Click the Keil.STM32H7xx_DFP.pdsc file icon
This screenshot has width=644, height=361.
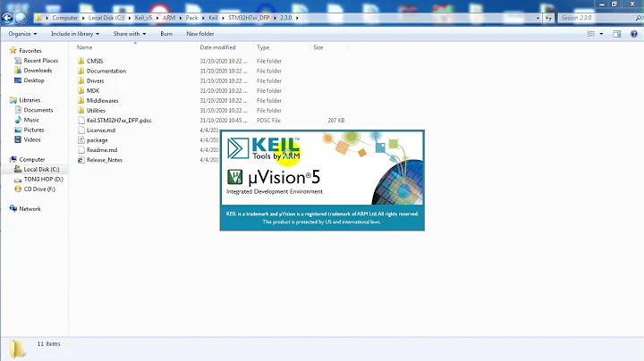pyautogui.click(x=80, y=121)
